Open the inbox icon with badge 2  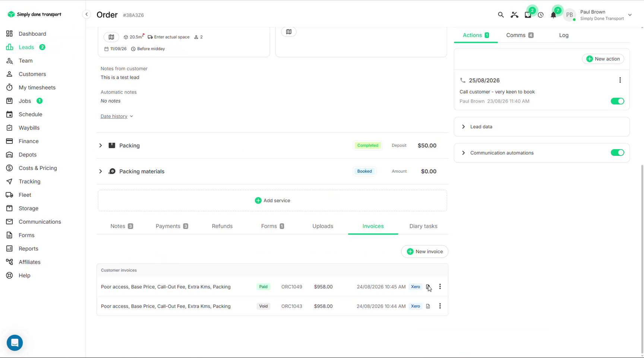(528, 15)
